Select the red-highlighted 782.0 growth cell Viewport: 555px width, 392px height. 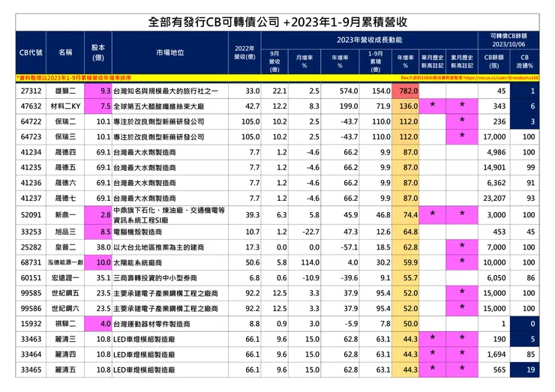tap(405, 91)
